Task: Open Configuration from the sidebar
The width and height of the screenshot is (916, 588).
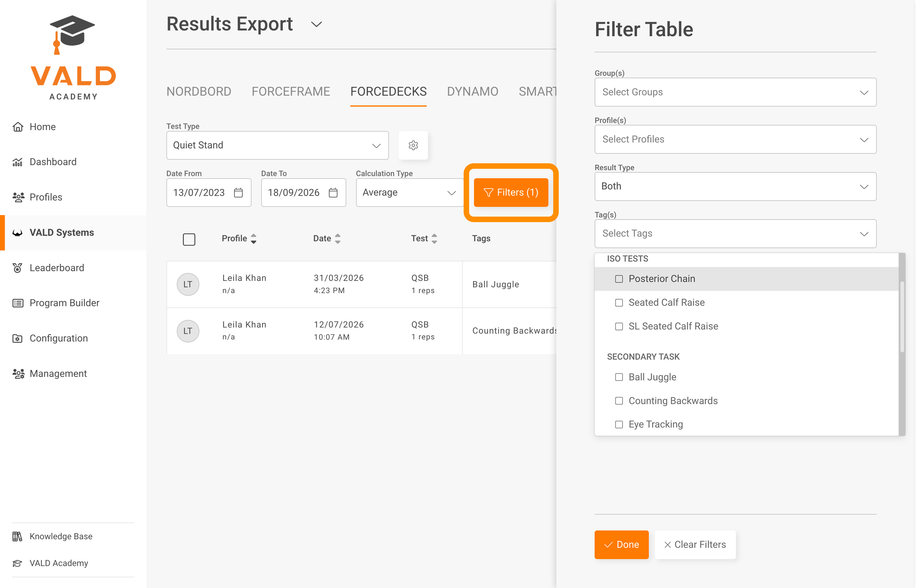Action: [73, 338]
